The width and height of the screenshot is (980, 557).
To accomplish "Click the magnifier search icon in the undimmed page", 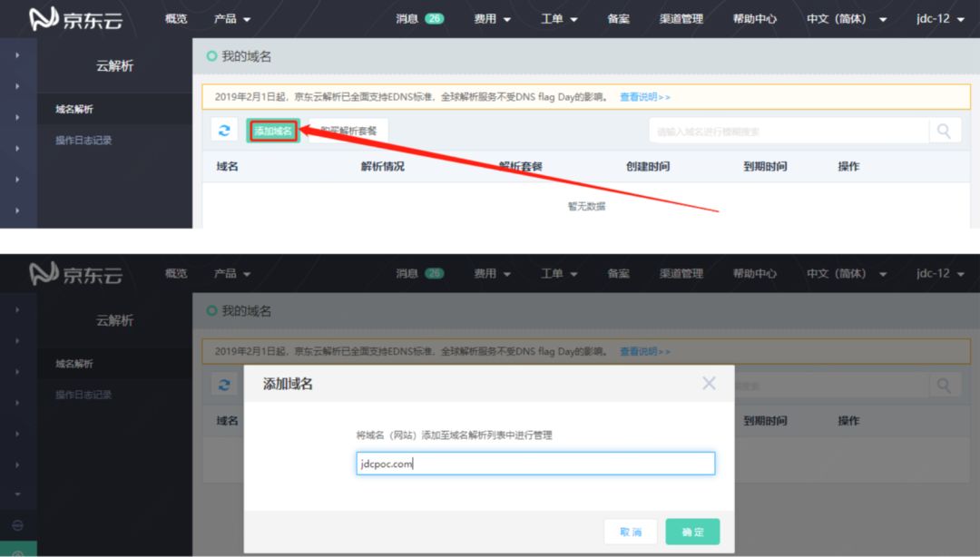I will [944, 131].
